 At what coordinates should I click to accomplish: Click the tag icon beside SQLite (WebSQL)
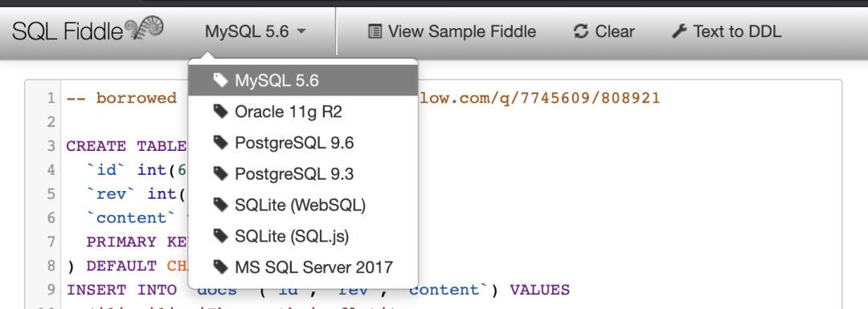tap(220, 205)
